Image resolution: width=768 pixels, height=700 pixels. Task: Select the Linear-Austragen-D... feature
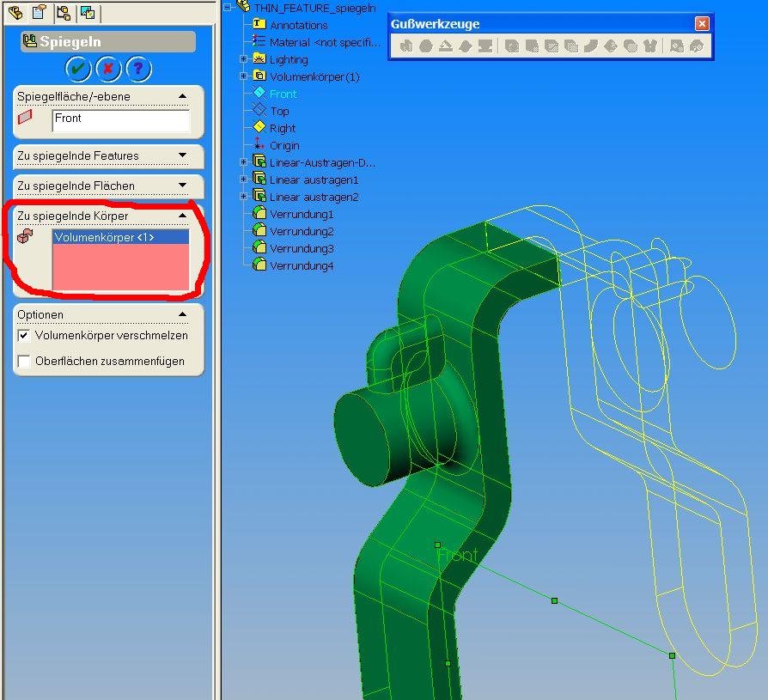(322, 162)
